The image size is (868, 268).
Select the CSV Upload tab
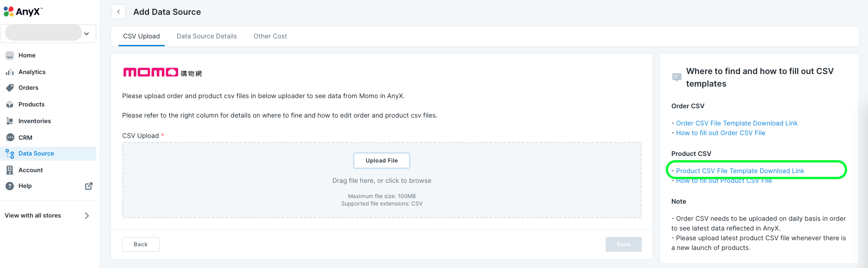click(x=142, y=36)
